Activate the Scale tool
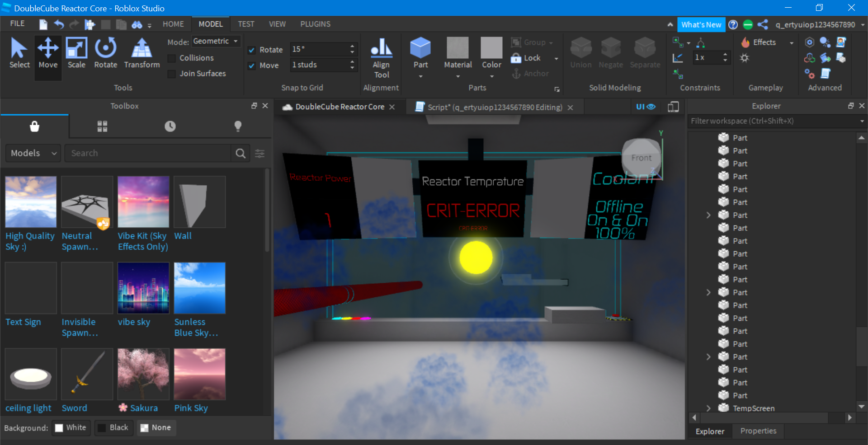 (76, 53)
